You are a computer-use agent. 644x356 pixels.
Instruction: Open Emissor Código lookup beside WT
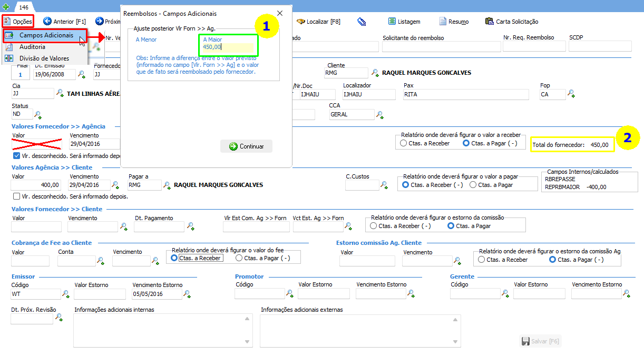66,294
